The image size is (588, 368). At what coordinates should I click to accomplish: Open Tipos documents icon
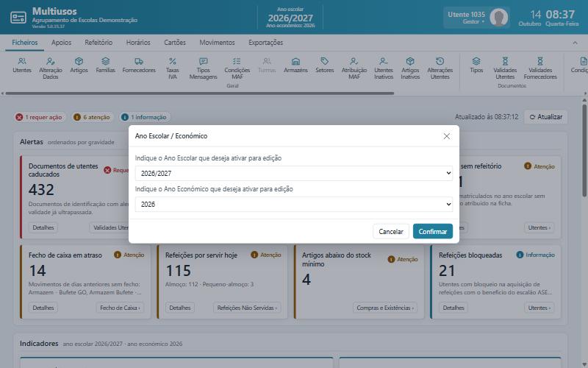476,65
